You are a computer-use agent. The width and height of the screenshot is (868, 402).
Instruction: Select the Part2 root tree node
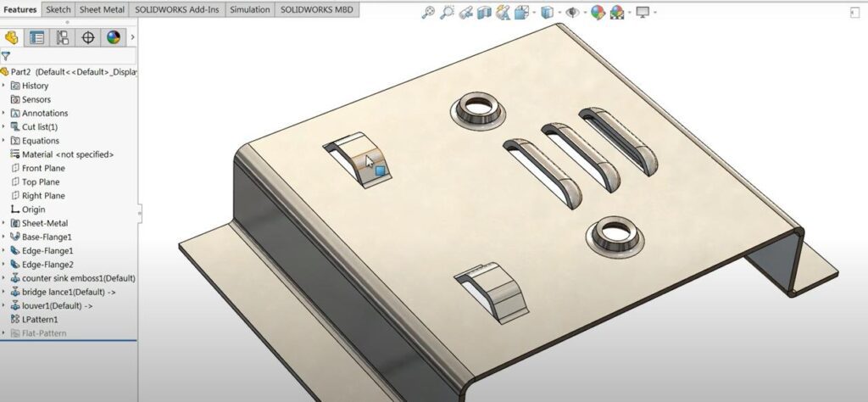[69, 72]
